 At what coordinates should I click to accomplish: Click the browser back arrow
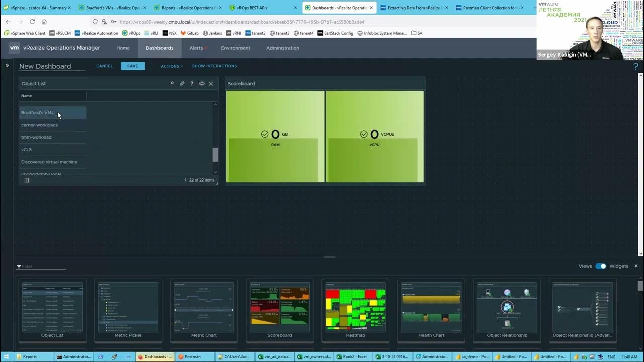[8, 22]
